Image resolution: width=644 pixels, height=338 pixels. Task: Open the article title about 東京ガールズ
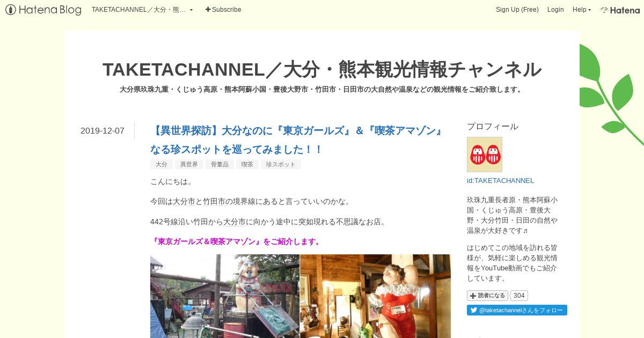[298, 139]
